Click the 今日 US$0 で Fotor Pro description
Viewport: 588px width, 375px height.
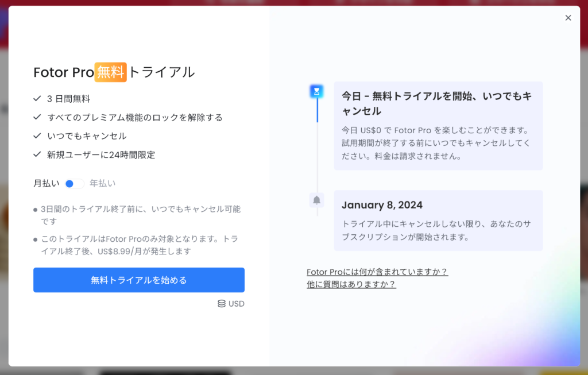pyautogui.click(x=436, y=143)
